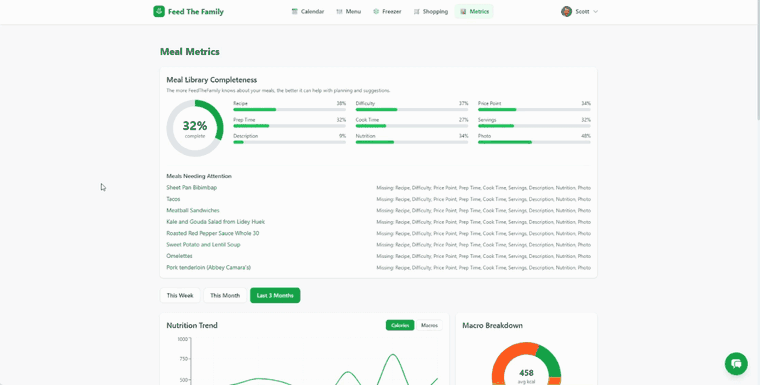The width and height of the screenshot is (760, 385).
Task: Click the Cook Time progress bar
Action: [412, 126]
